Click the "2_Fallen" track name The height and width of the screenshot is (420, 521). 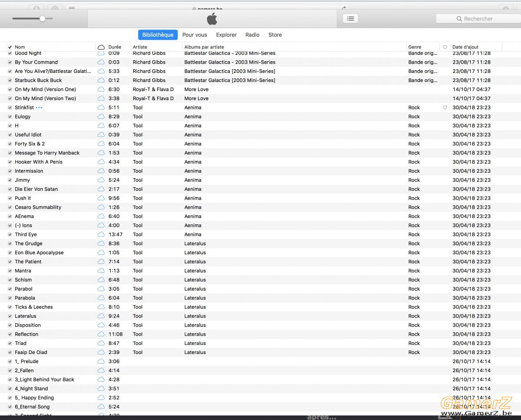[24, 371]
